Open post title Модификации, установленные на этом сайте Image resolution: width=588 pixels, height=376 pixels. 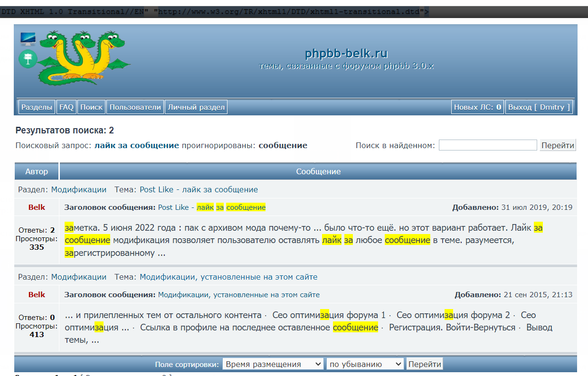pyautogui.click(x=239, y=295)
